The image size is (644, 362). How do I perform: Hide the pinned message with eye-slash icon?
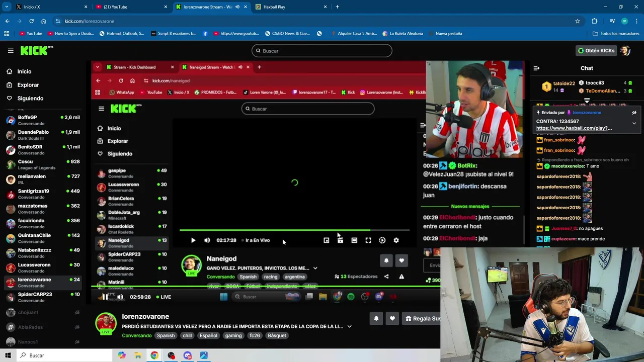pos(634,113)
